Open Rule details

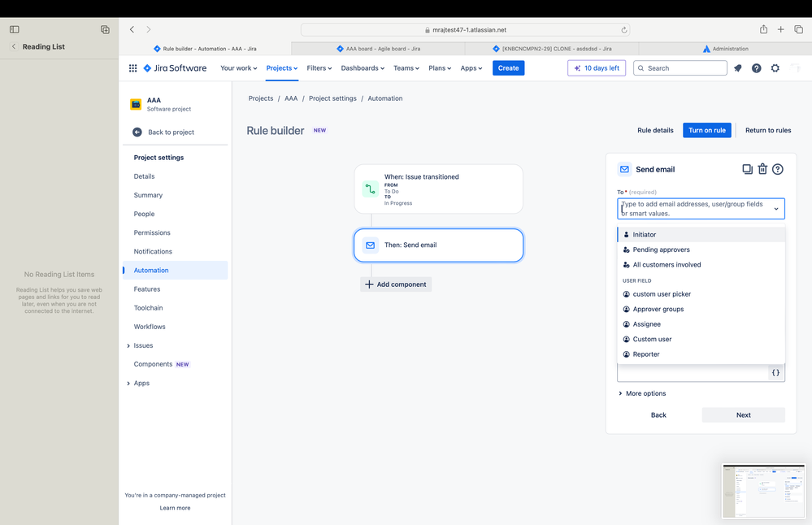[x=655, y=131]
